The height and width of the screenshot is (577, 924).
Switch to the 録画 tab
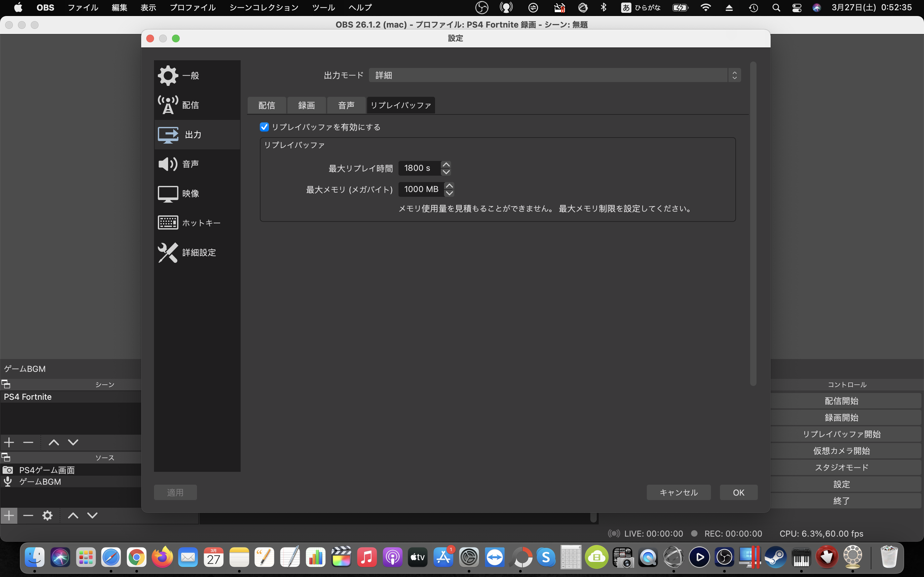click(x=306, y=105)
